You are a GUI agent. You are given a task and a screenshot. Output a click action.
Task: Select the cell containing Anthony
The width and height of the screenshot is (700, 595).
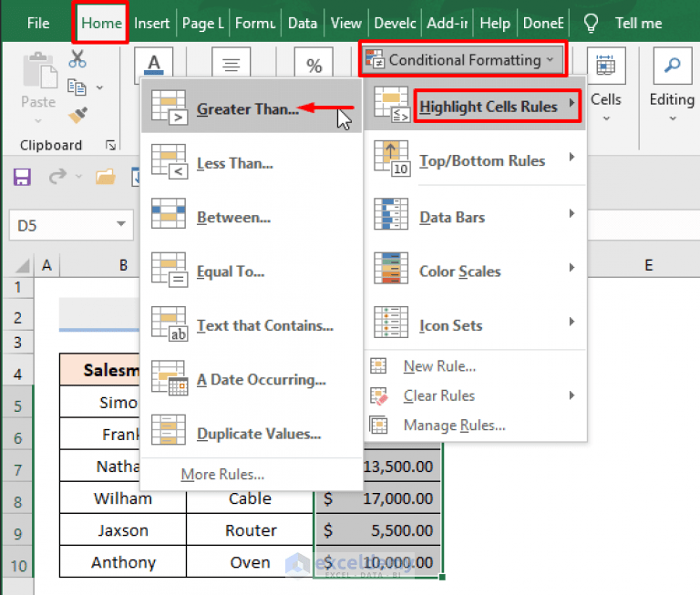123,562
